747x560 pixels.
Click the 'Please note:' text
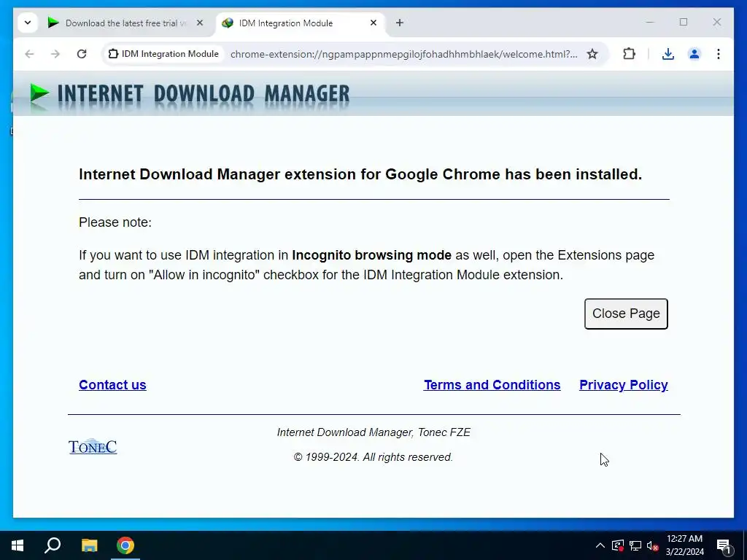115,222
